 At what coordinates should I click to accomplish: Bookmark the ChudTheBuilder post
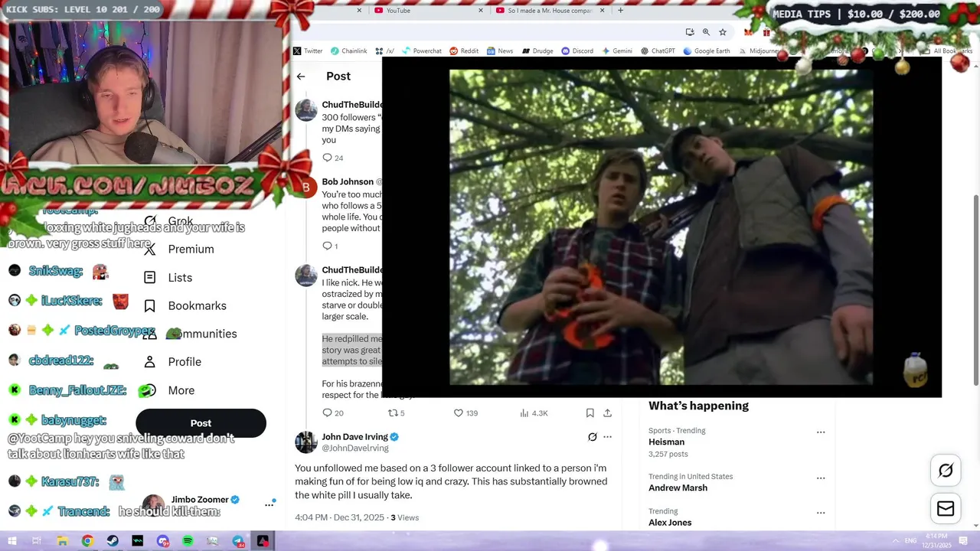point(590,412)
